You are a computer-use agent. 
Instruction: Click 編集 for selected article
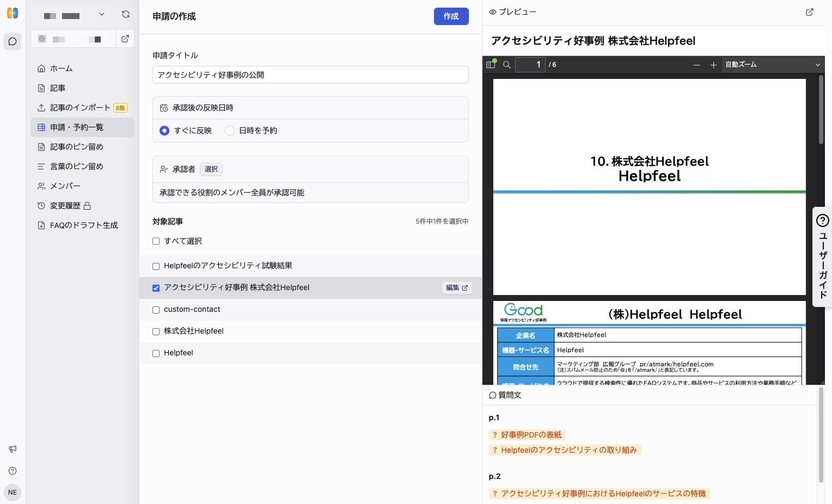pos(457,288)
